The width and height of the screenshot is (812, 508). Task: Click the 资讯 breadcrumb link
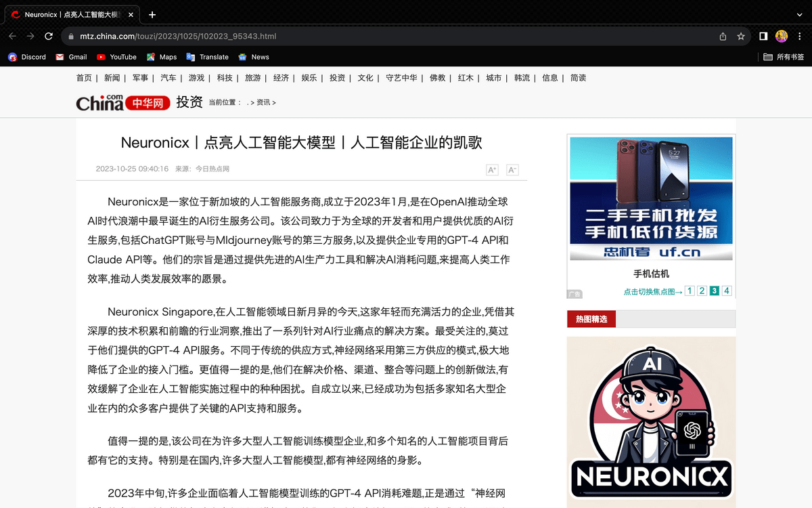263,103
